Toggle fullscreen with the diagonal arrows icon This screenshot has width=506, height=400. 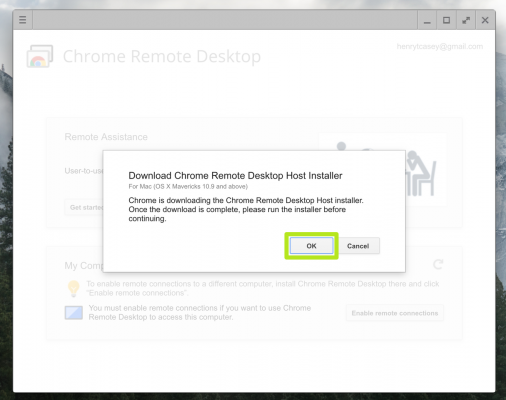point(466,20)
